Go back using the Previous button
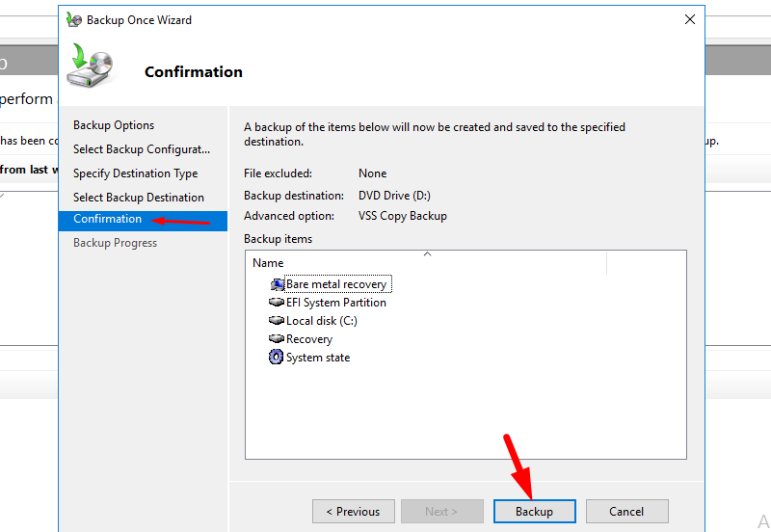 click(x=353, y=512)
